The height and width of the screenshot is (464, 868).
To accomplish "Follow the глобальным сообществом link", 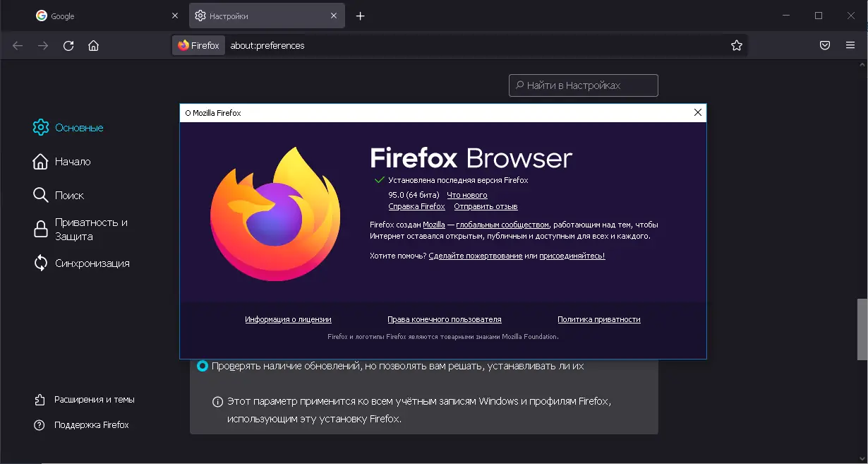I will 502,225.
